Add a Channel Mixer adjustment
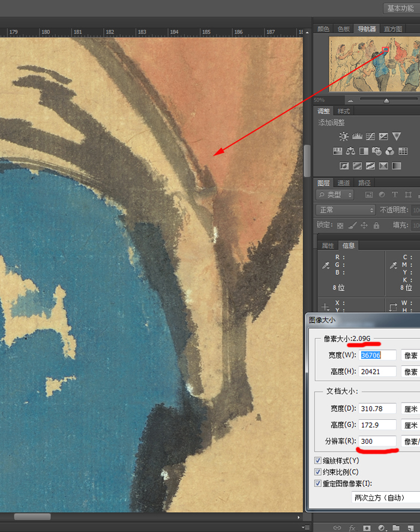The image size is (420, 532). [x=390, y=151]
